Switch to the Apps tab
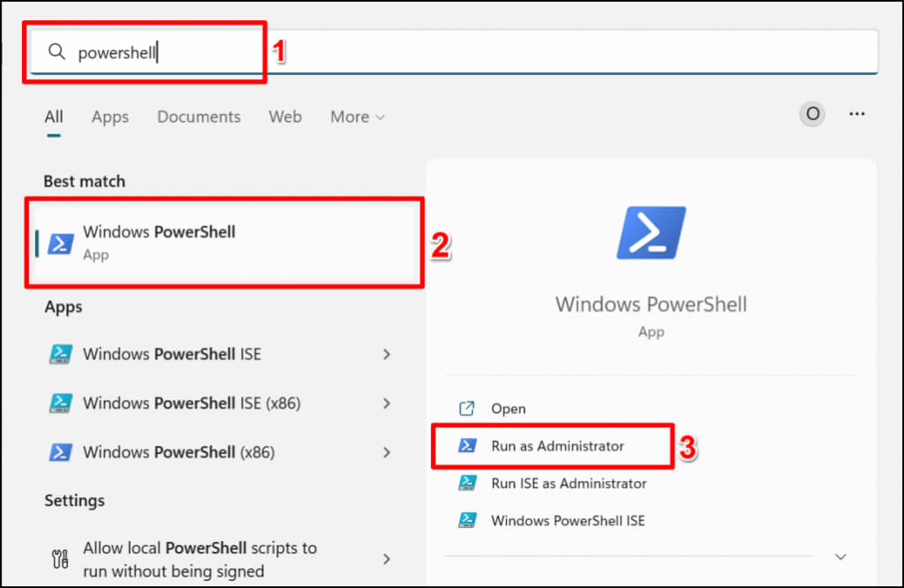Viewport: 904px width, 588px height. tap(110, 117)
